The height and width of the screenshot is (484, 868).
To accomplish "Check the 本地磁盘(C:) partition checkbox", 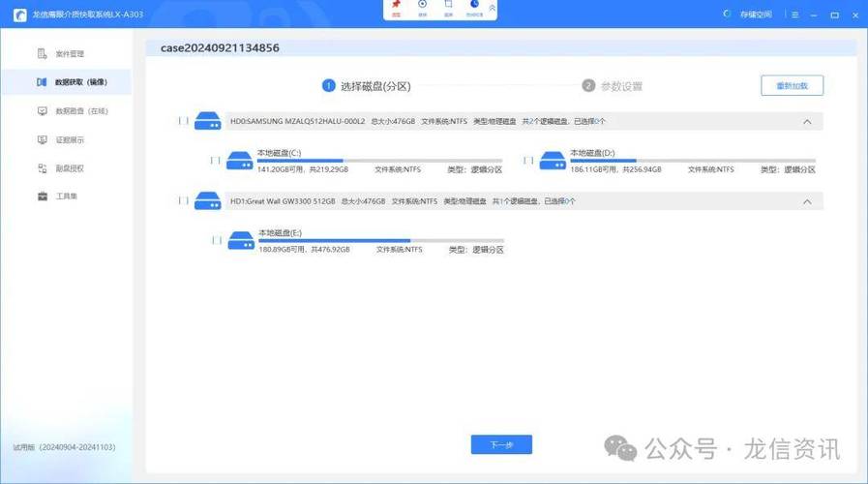I will (216, 161).
